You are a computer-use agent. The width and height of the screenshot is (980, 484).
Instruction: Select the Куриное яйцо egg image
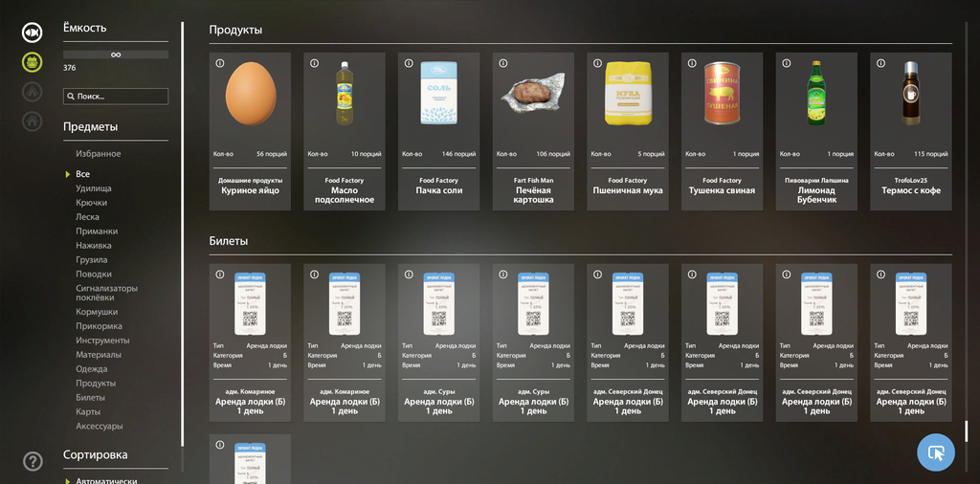tap(250, 94)
